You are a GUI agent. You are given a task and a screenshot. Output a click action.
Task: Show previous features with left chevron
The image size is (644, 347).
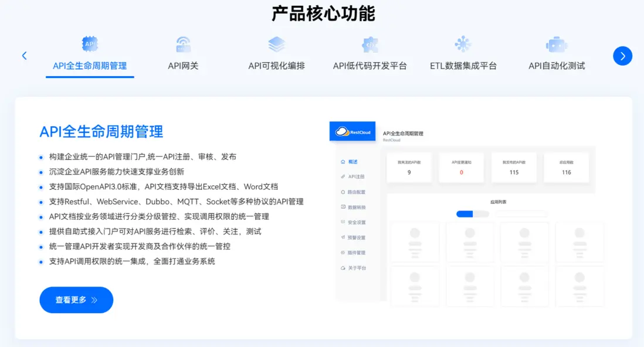click(x=24, y=56)
